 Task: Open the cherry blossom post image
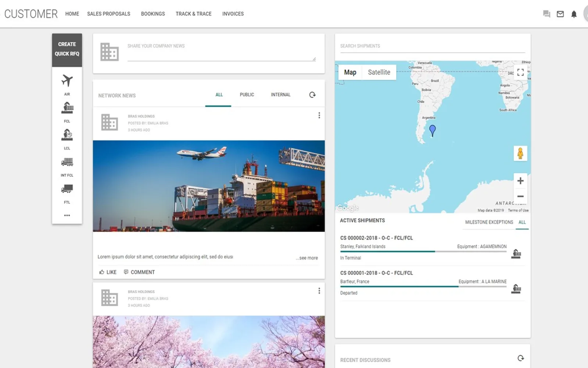click(209, 342)
